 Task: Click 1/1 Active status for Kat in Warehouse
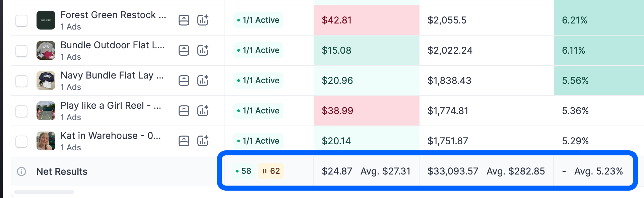(258, 141)
